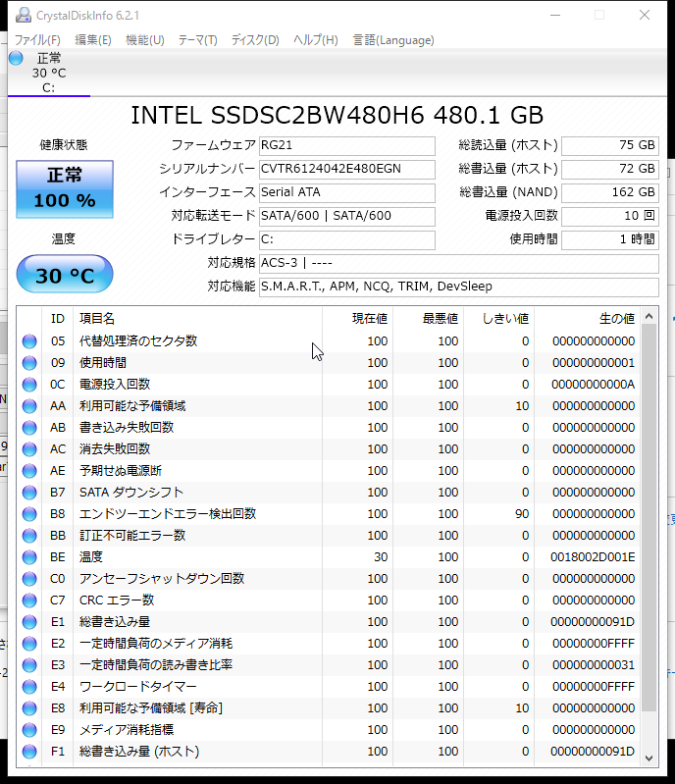This screenshot has height=784, width=675.
Task: Open the 機能(U) menu
Action: pyautogui.click(x=145, y=40)
